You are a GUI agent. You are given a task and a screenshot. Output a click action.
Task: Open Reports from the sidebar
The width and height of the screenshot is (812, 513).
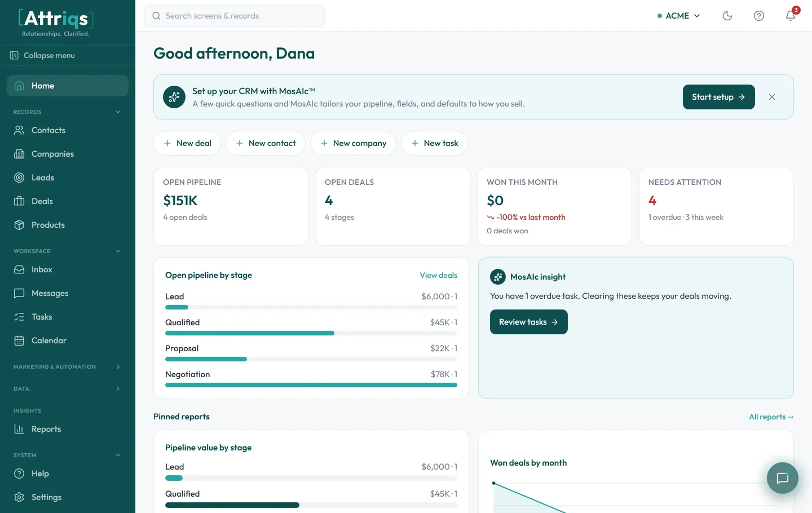tap(68, 429)
